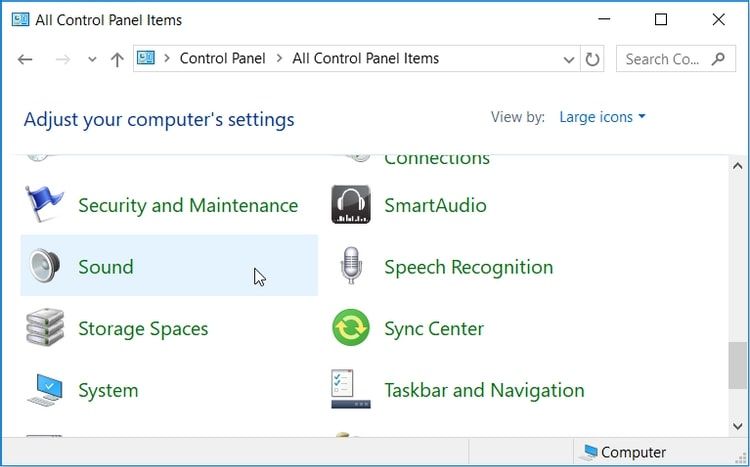The image size is (750, 467).
Task: Expand the chevron after Control Panel breadcrumb
Action: pos(279,59)
